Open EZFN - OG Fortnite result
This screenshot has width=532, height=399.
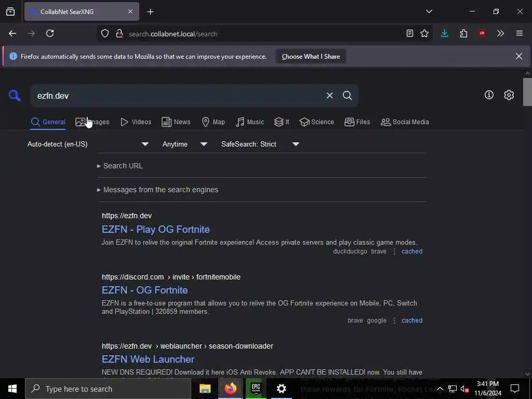point(145,290)
